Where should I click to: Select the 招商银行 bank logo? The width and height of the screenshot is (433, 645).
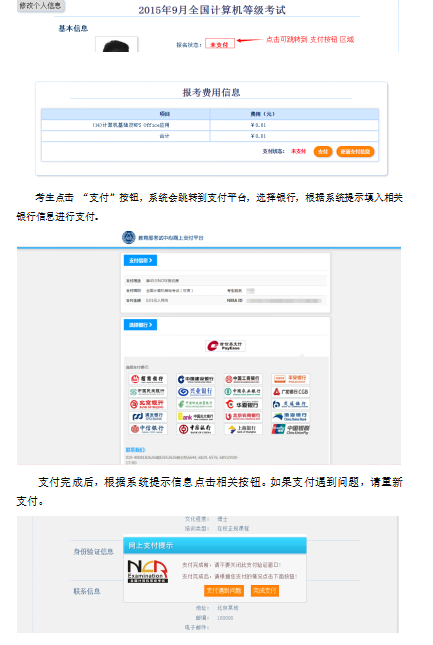[x=148, y=379]
